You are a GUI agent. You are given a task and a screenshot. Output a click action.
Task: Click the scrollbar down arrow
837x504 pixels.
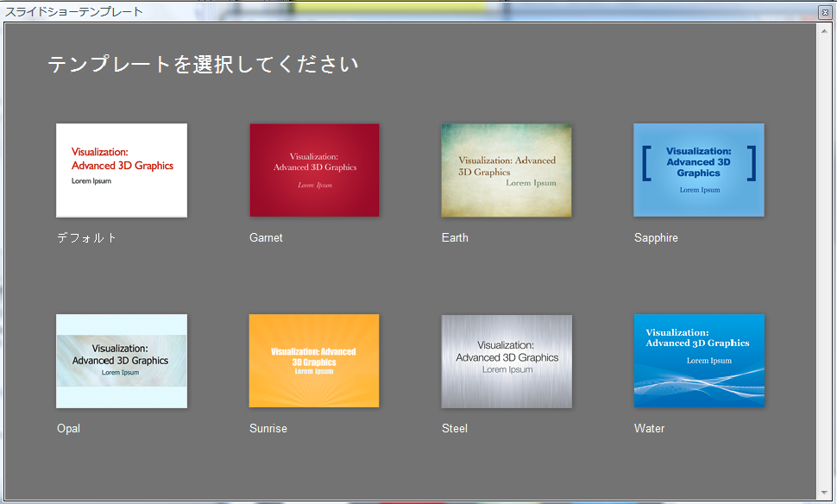coord(825,493)
